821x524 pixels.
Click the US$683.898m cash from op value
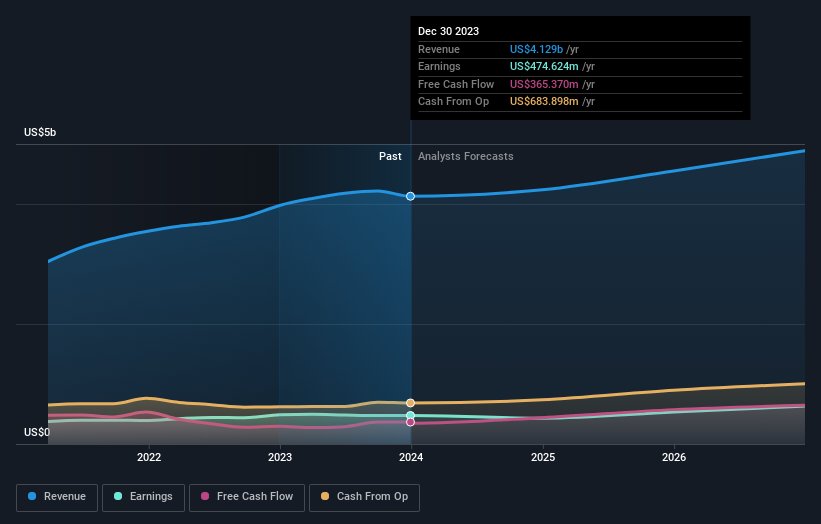(544, 102)
